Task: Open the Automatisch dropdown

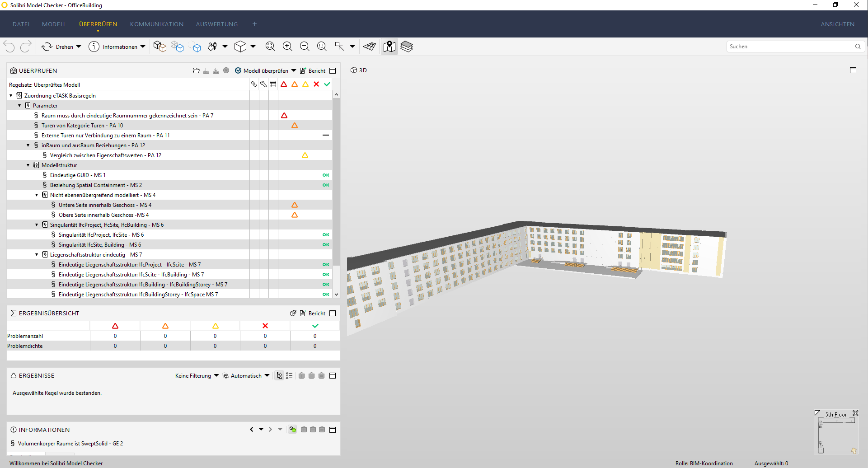Action: pyautogui.click(x=246, y=375)
